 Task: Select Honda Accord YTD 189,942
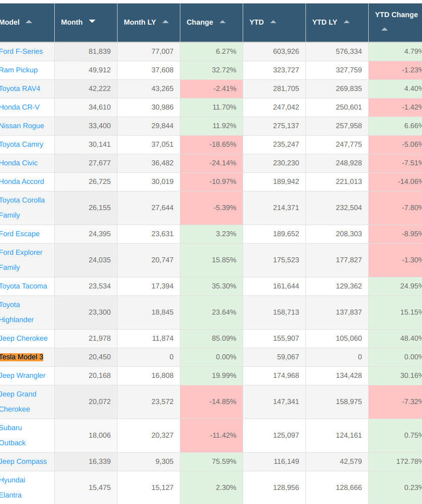tap(286, 181)
